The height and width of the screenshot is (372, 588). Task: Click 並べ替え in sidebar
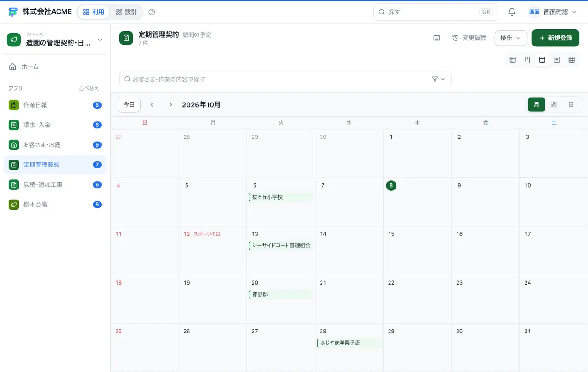click(x=89, y=88)
